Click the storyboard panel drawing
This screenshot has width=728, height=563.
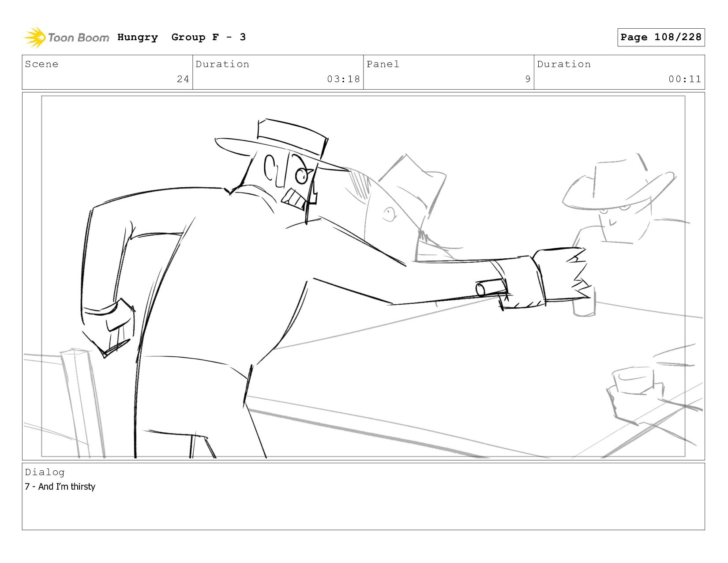363,276
